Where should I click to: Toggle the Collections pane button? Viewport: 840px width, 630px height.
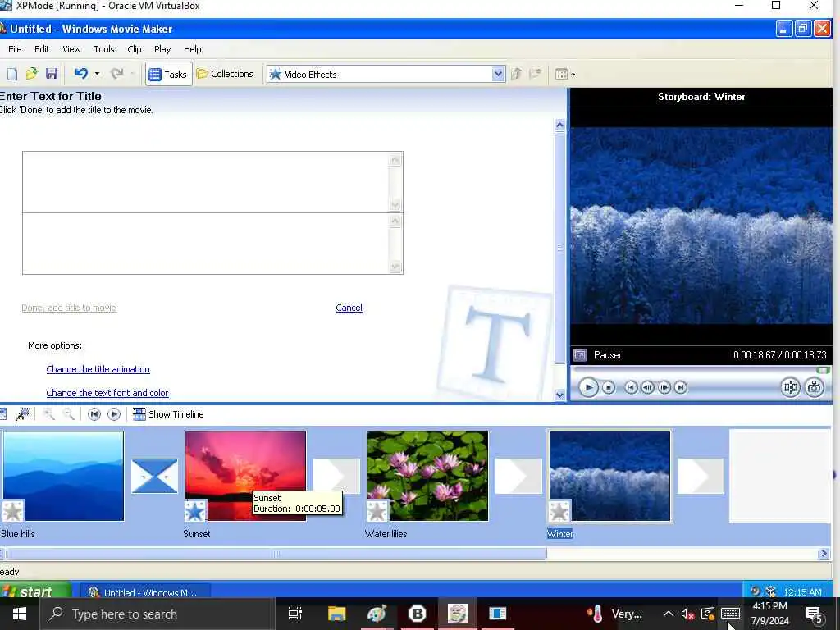pos(225,74)
